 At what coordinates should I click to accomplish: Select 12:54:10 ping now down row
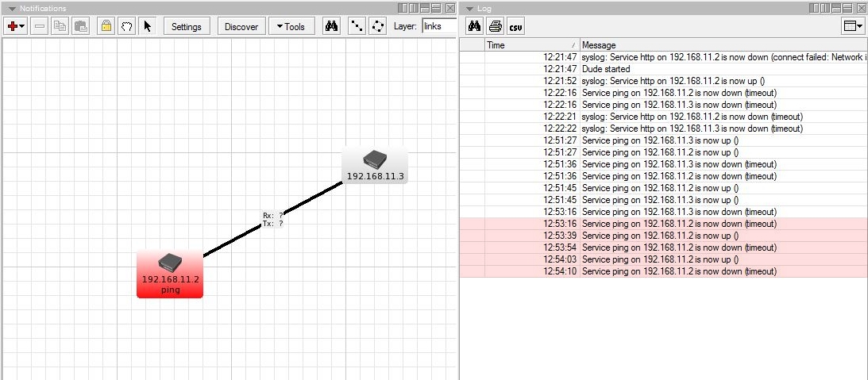coord(664,271)
